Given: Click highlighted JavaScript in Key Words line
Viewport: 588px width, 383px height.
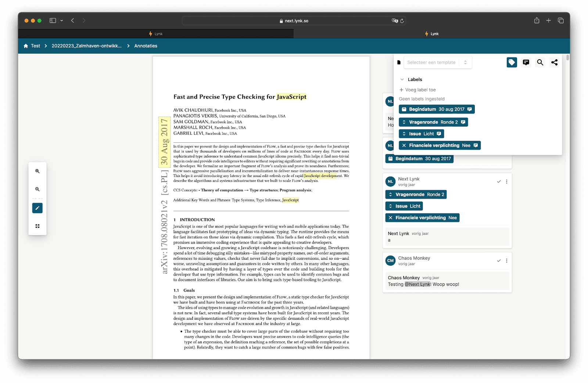Looking at the screenshot, I should pos(290,200).
